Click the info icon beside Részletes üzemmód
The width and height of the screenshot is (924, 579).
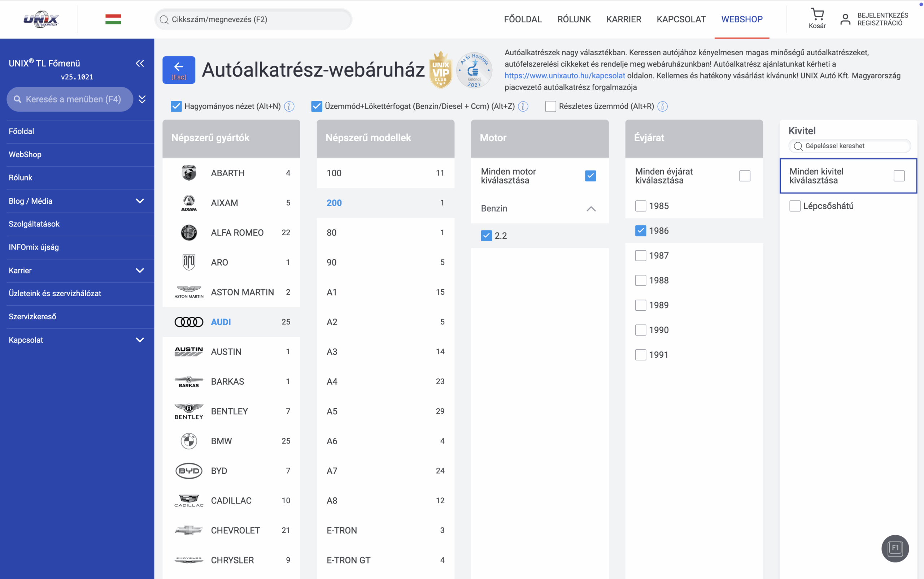coord(662,107)
